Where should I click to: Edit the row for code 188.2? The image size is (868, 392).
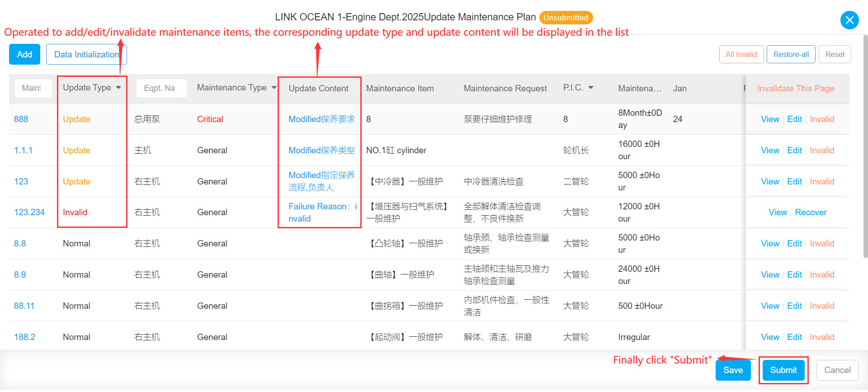(794, 337)
